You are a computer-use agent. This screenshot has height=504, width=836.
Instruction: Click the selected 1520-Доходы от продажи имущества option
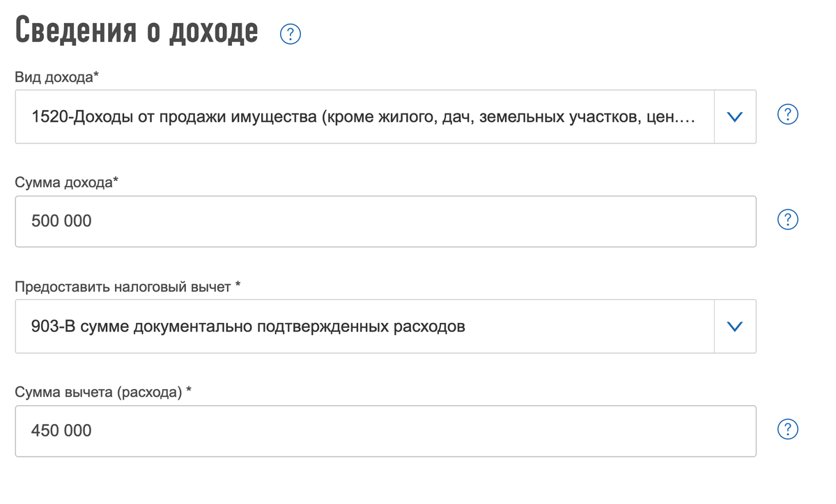click(362, 117)
